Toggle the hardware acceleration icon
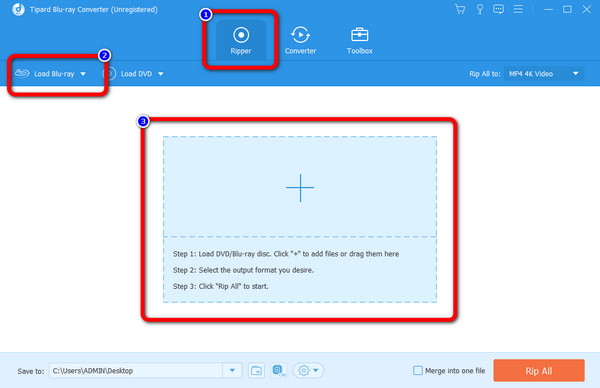The width and height of the screenshot is (600, 388). pyautogui.click(x=279, y=370)
